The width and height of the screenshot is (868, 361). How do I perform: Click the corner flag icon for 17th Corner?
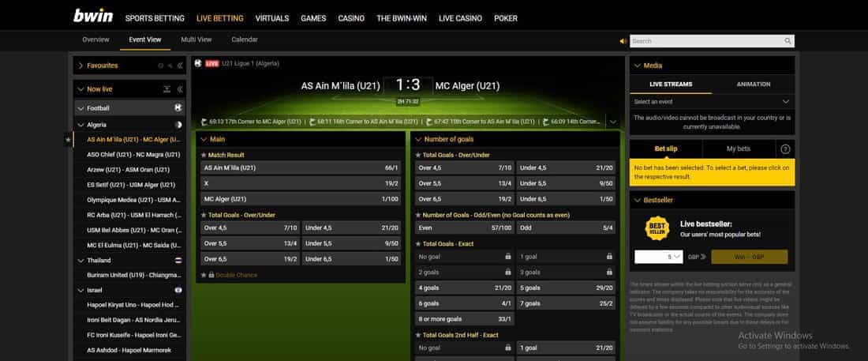pyautogui.click(x=204, y=122)
